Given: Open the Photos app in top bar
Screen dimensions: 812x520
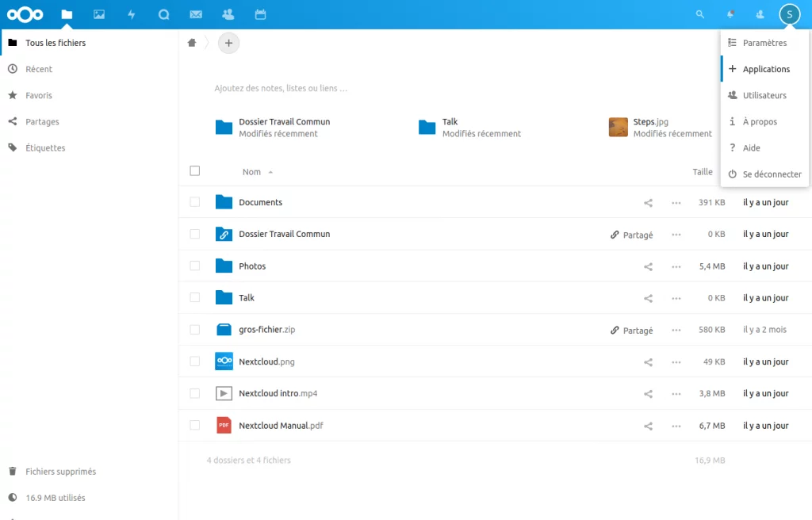Looking at the screenshot, I should coord(99,14).
